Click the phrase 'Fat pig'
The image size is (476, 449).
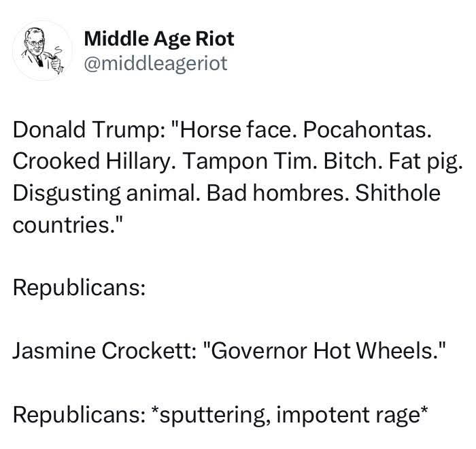point(424,161)
